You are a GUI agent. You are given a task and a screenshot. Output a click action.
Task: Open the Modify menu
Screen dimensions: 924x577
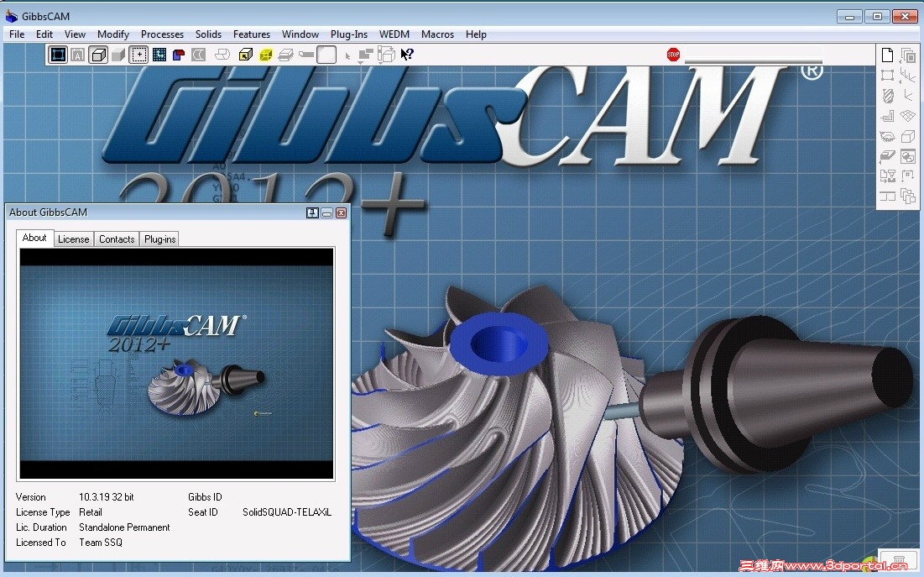click(x=113, y=34)
